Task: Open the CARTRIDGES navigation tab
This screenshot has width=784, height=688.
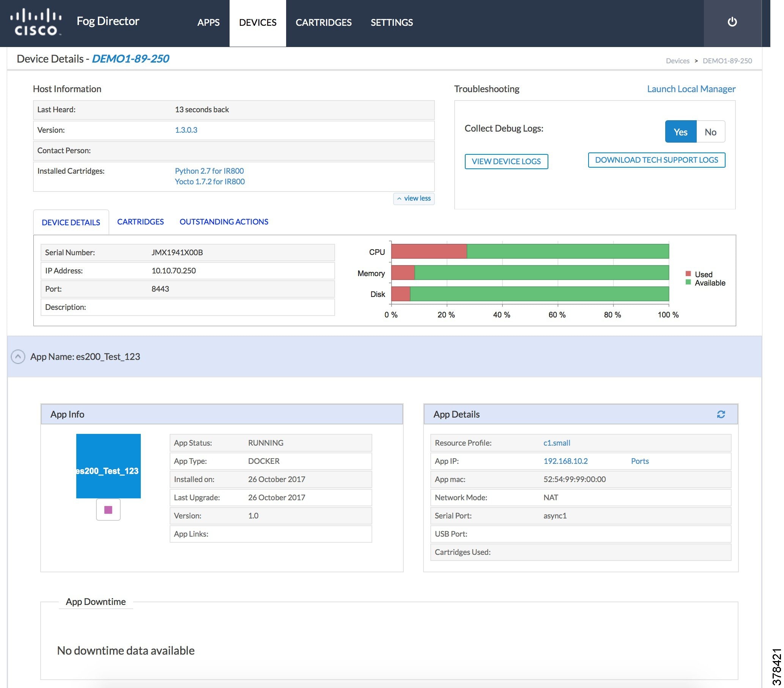Action: point(324,23)
